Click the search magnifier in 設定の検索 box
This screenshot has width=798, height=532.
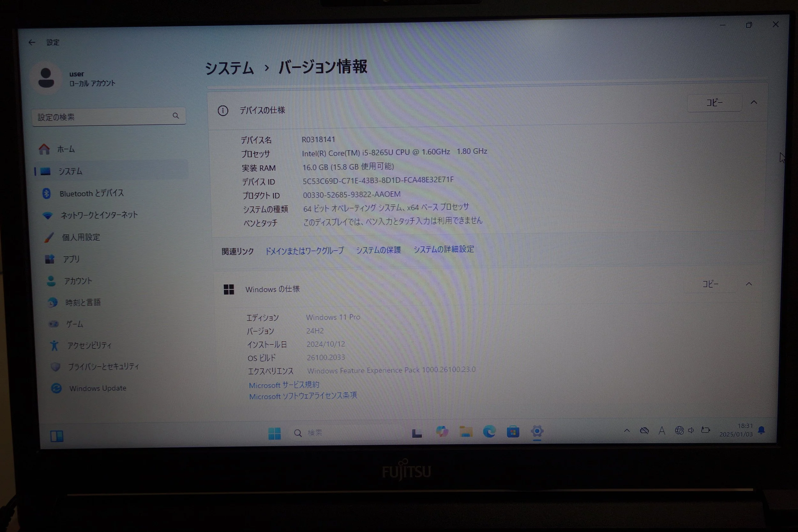click(x=176, y=116)
